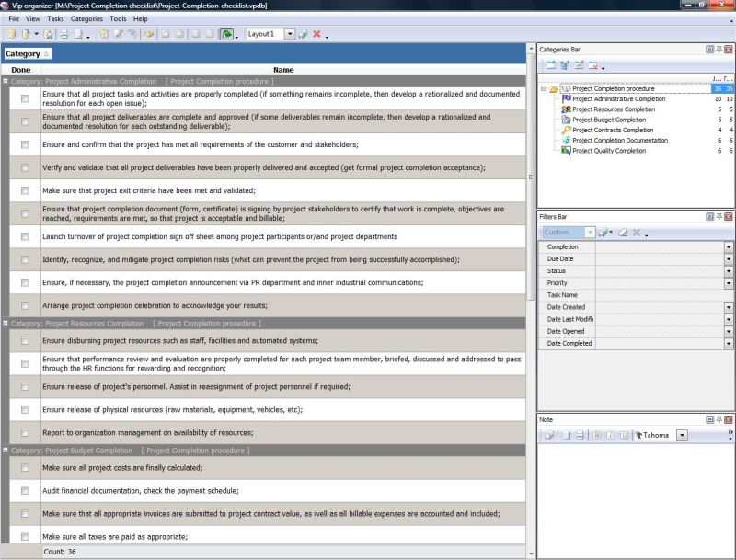The height and width of the screenshot is (560, 736).
Task: Mark 'Audit financial documentation' task as done
Action: [25, 491]
